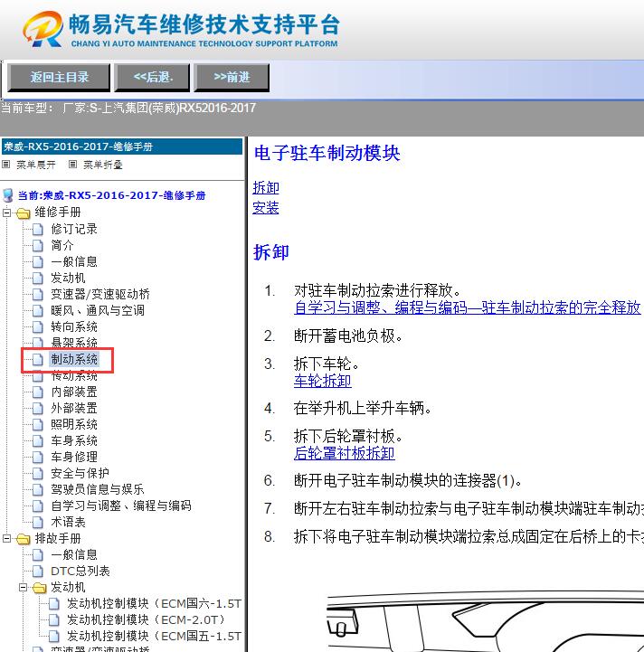Click the page icon beside 内部装置
The width and height of the screenshot is (644, 652).
click(x=38, y=392)
